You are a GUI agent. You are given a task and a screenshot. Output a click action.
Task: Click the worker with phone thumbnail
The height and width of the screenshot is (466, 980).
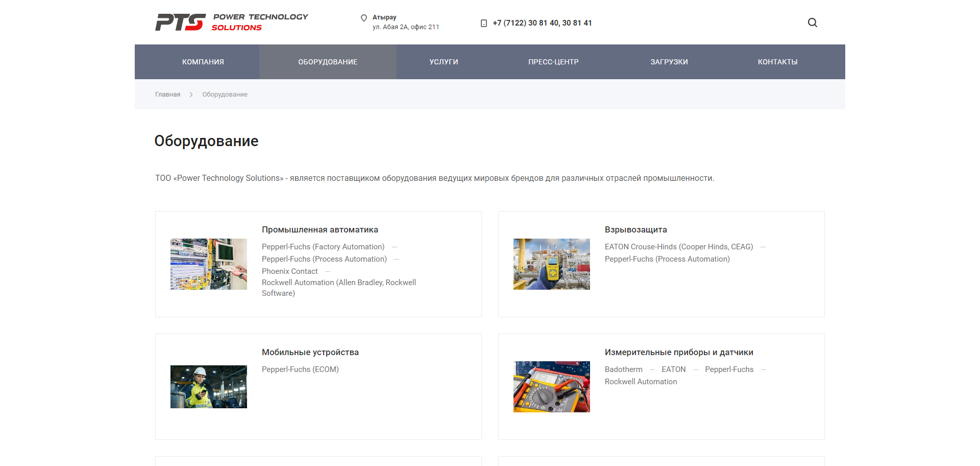(x=209, y=387)
